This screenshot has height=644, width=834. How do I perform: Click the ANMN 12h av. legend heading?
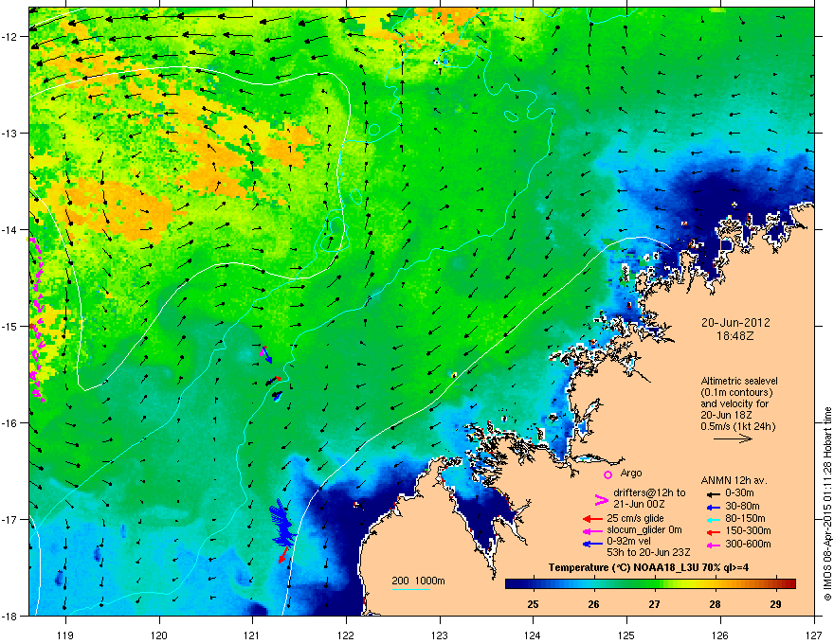point(734,481)
